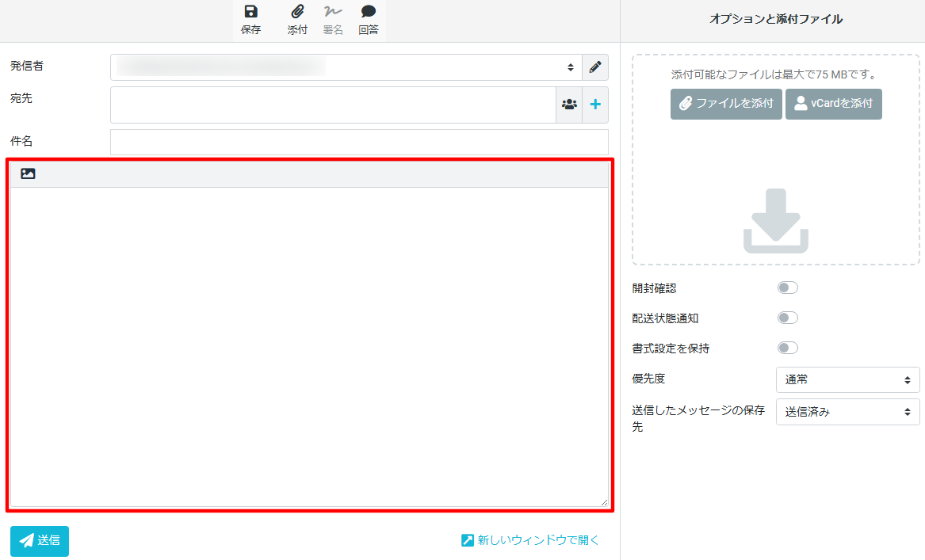Open the save-folder dropdown showing 送信済み

point(848,412)
